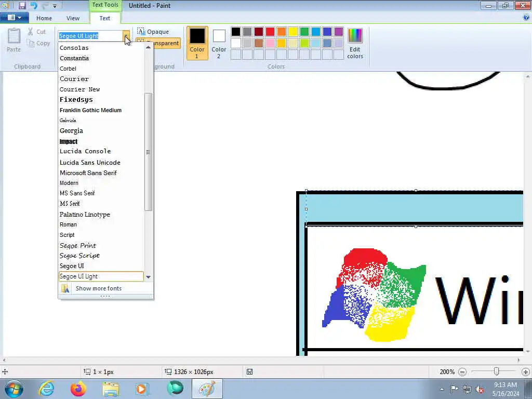Select the Color 2 button
This screenshot has height=399, width=532.
pyautogui.click(x=219, y=43)
